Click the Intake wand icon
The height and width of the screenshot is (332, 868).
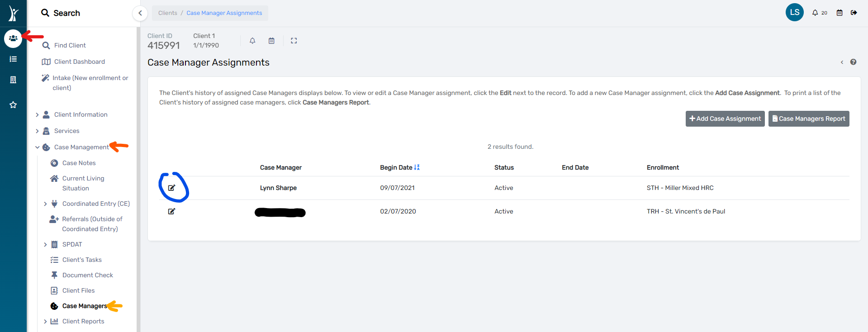click(45, 78)
